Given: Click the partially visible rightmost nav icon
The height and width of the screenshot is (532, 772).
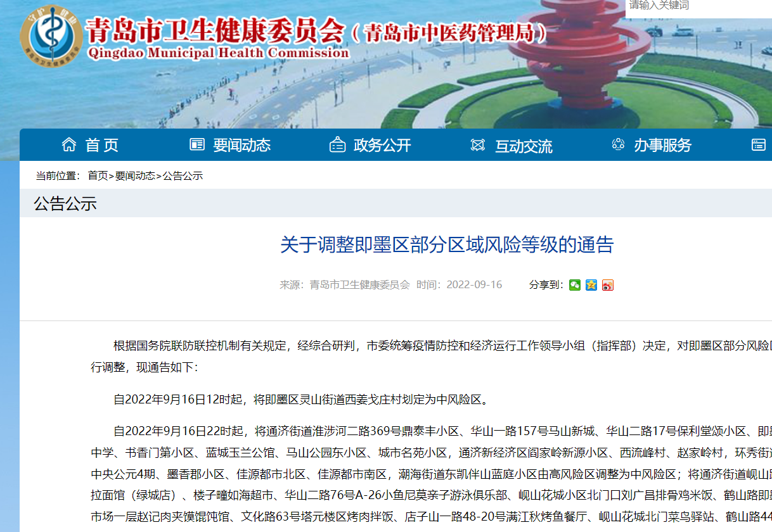Looking at the screenshot, I should tap(758, 145).
